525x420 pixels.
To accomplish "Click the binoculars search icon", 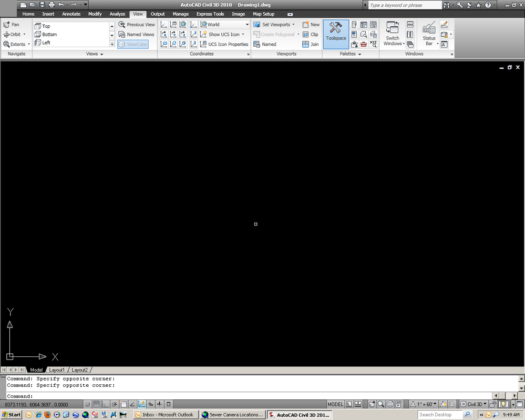I will click(x=447, y=5).
